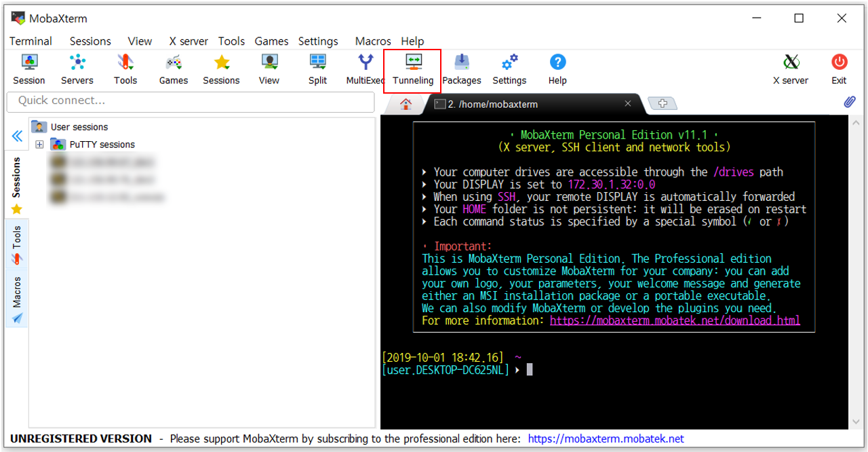
Task: Toggle the X server toolbar icon
Action: [791, 70]
